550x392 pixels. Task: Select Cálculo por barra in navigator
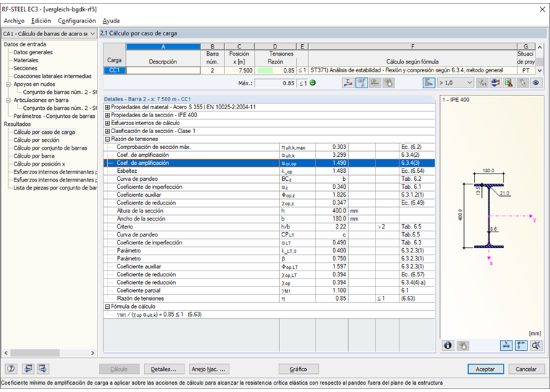[34, 155]
